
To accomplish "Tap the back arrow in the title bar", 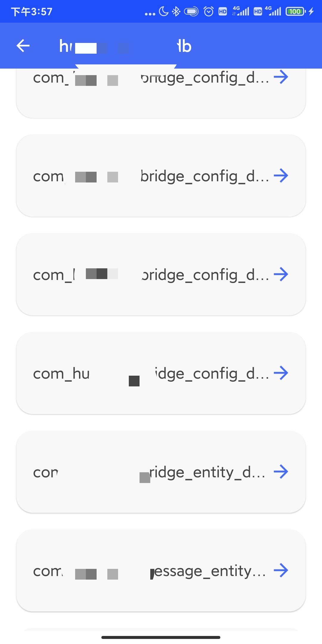I will pos(22,45).
